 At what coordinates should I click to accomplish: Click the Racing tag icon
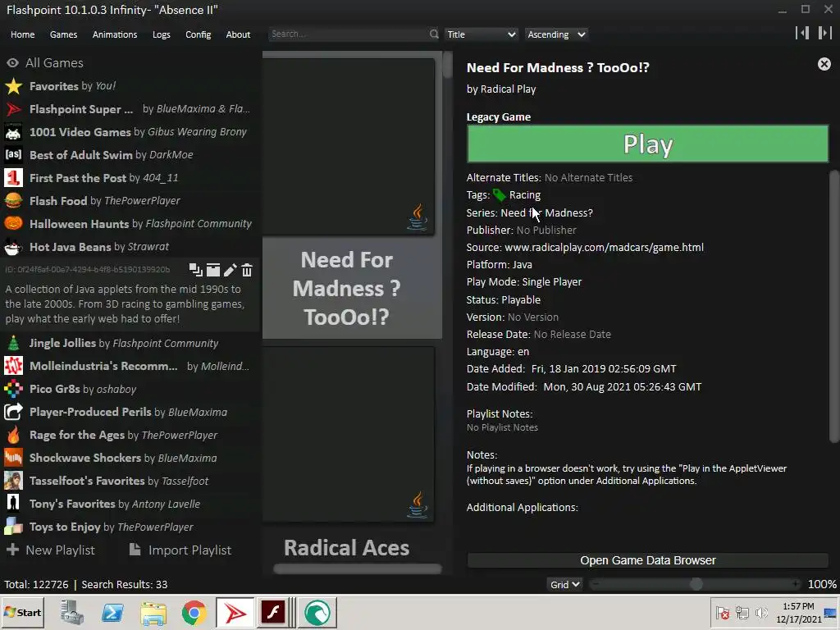(500, 195)
